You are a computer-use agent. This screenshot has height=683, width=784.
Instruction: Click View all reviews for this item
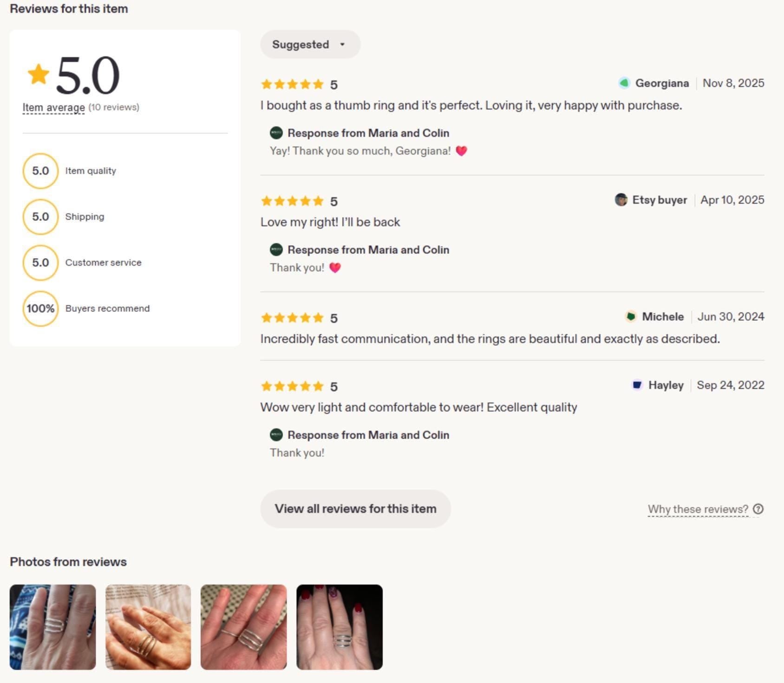[x=355, y=509]
